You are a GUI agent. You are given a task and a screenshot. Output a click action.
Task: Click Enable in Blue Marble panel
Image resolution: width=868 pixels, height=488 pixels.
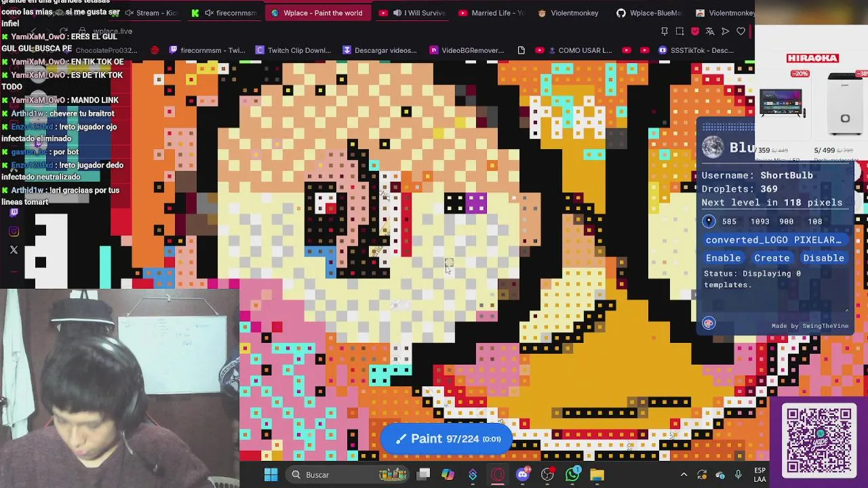pyautogui.click(x=723, y=258)
